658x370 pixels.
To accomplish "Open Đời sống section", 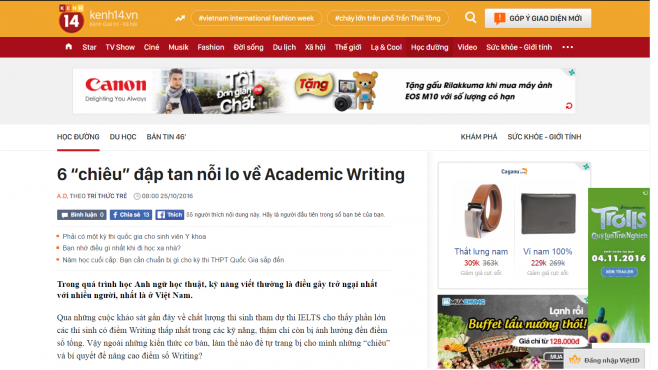I will 248,47.
